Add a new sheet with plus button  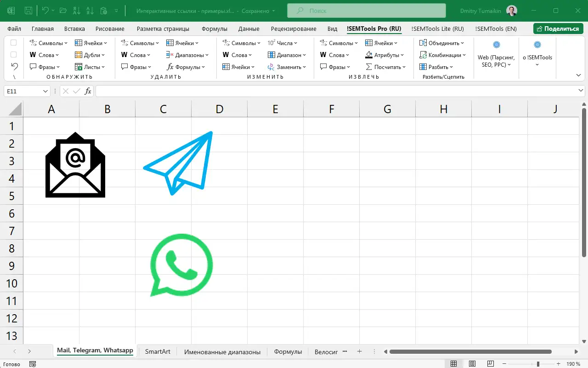coord(359,351)
